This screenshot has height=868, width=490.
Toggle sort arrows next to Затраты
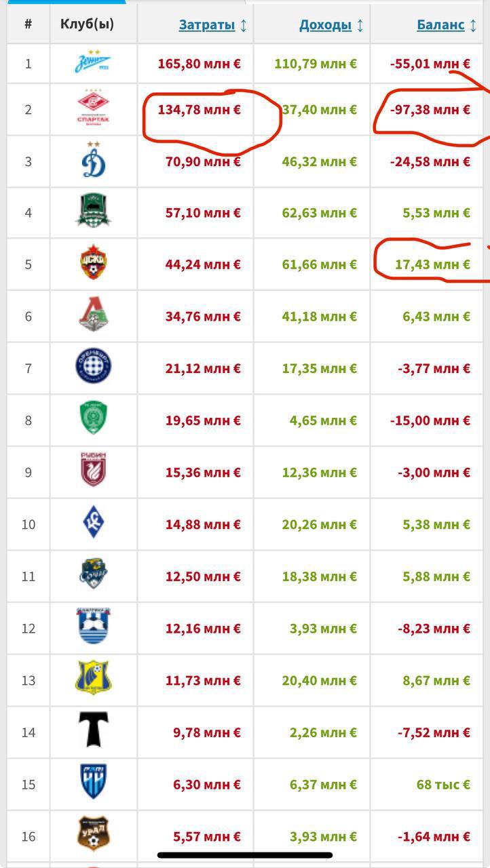click(x=244, y=25)
